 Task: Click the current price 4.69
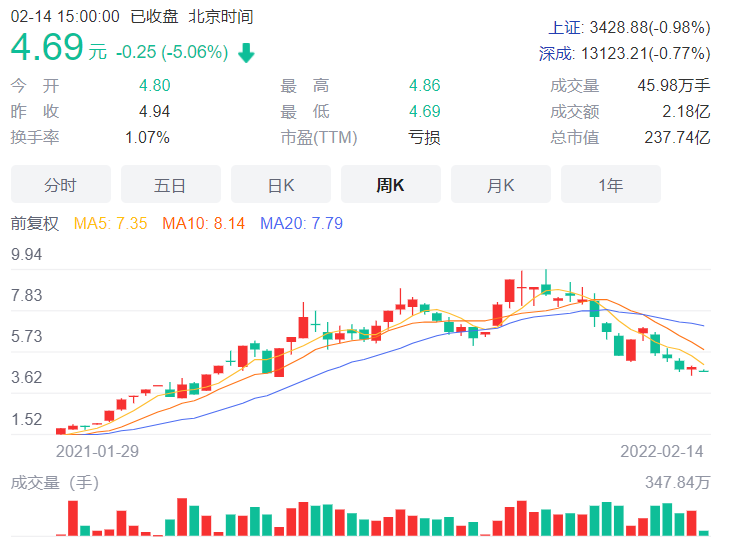[47, 47]
